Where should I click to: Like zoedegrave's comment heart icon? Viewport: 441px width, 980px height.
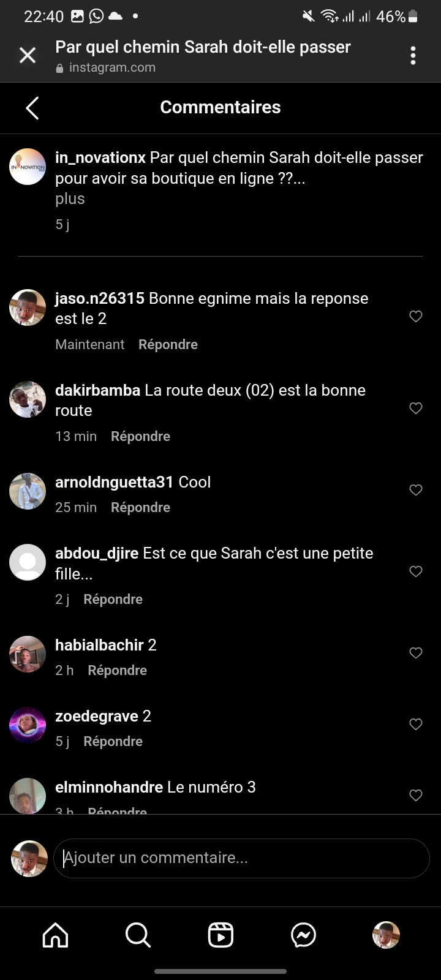pyautogui.click(x=416, y=724)
